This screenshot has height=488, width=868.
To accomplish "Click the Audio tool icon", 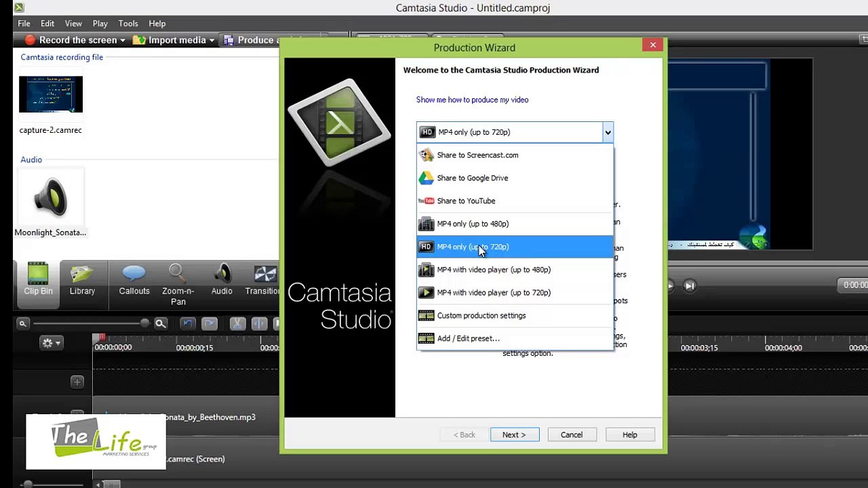I will click(x=222, y=279).
